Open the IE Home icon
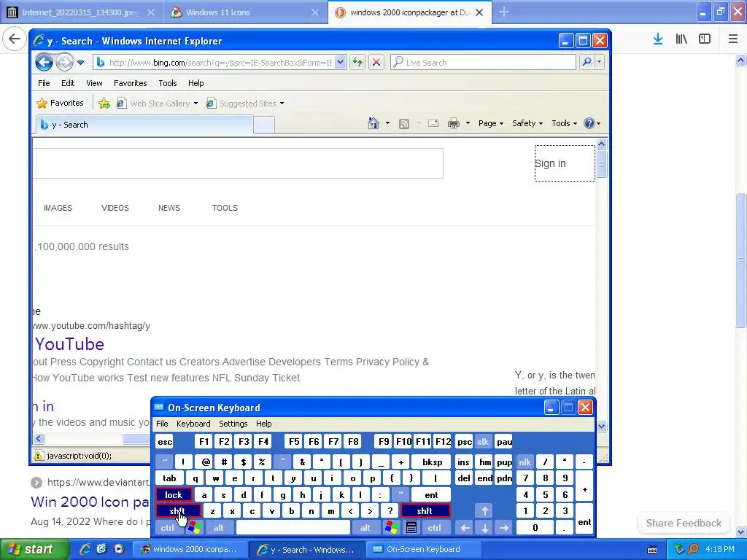Screen dimensions: 747x560 point(373,123)
